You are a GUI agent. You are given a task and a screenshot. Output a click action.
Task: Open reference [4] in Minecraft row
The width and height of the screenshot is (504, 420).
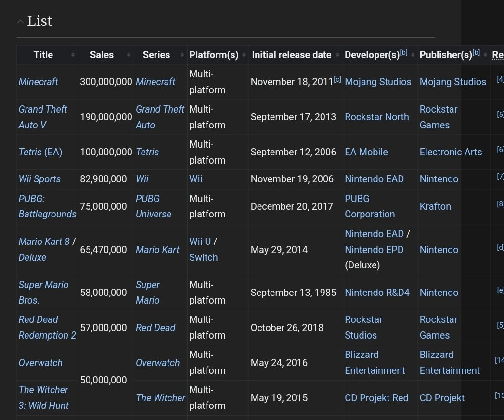(x=500, y=79)
